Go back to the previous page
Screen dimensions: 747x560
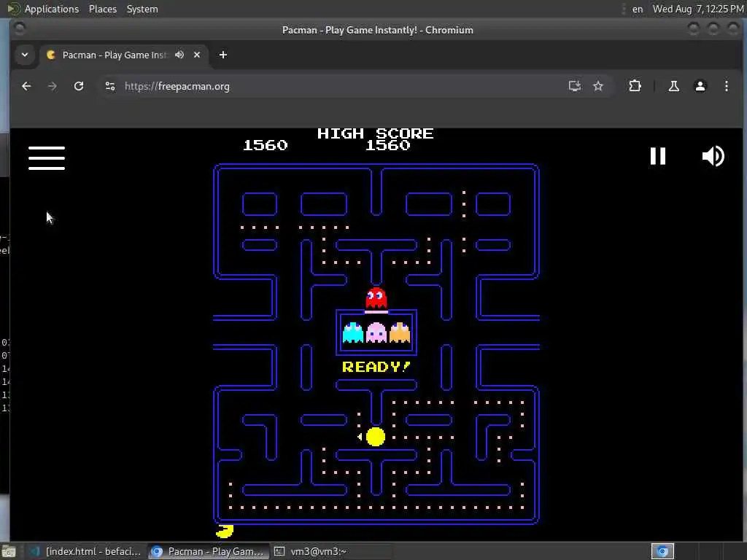(x=27, y=86)
